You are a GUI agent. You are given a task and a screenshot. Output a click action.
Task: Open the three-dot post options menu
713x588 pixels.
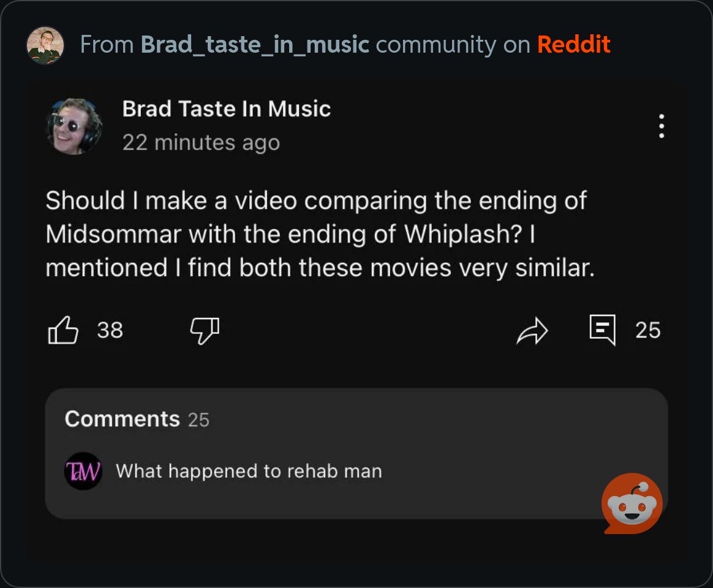tap(662, 126)
